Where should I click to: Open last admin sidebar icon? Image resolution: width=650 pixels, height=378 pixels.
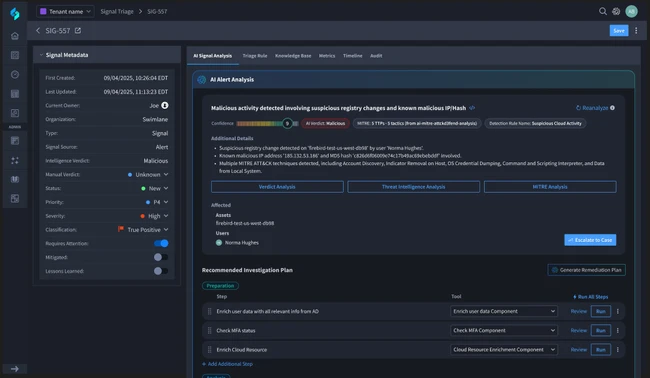(15, 199)
